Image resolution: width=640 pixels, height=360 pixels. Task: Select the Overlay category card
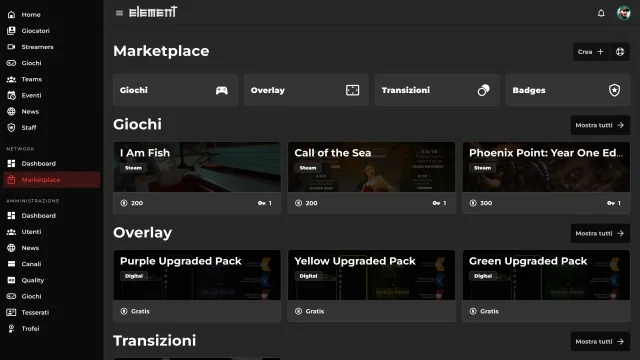[306, 90]
